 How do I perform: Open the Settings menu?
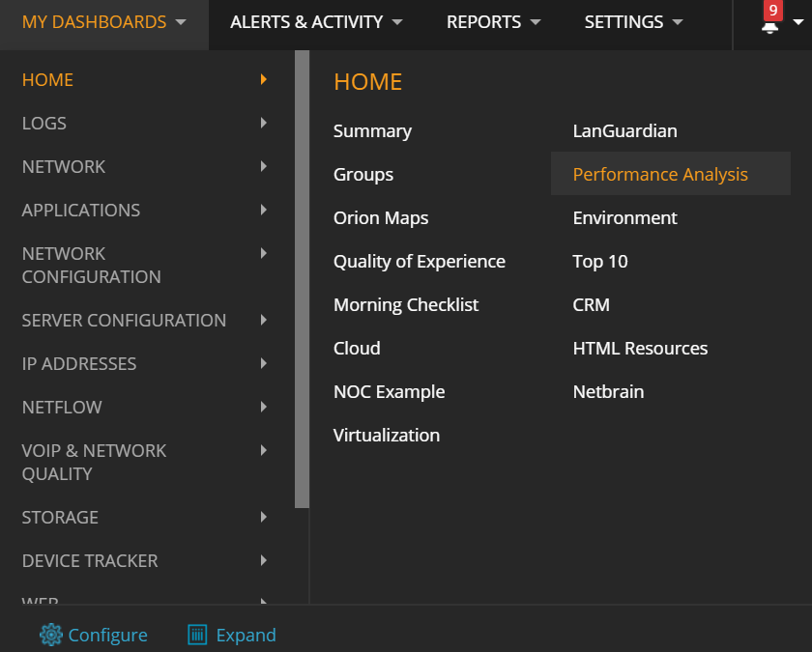(x=633, y=22)
